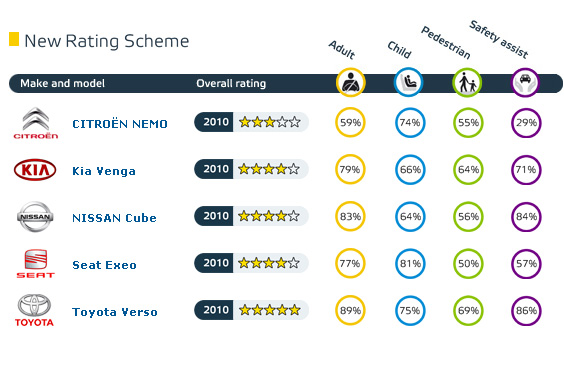Click Nissan Cube 84% safety assist score

[x=526, y=216]
